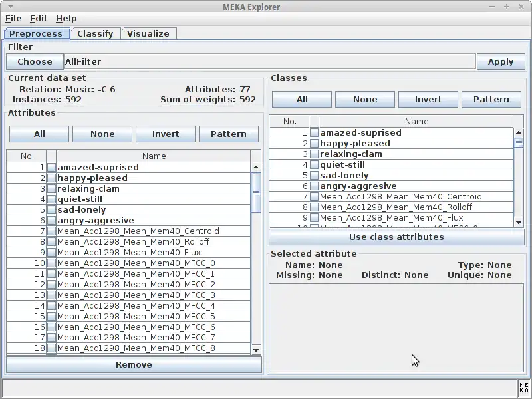Open the Help menu
This screenshot has height=399, width=532.
(66, 18)
